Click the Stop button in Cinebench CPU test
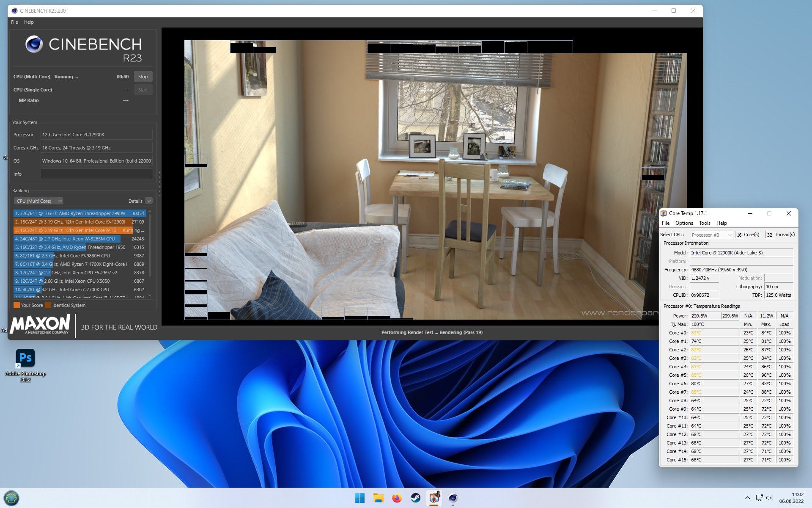 [x=143, y=76]
